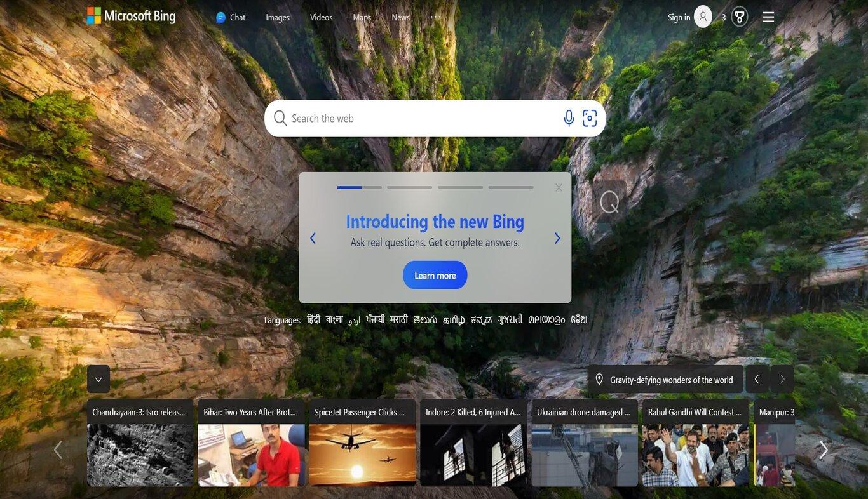Screen dimensions: 868x499
Task: Switch language to Marathi (मराठी)
Action: tap(399, 319)
